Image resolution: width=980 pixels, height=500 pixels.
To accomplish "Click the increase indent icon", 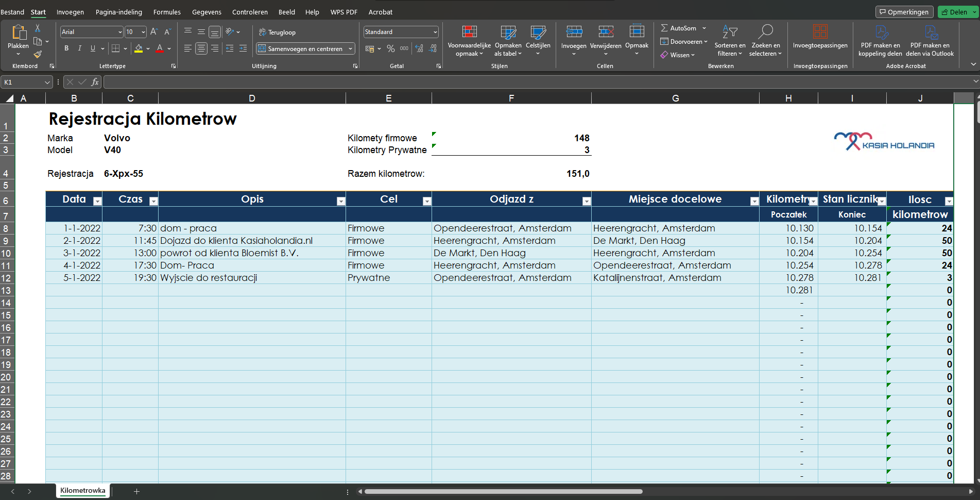I will pyautogui.click(x=243, y=48).
